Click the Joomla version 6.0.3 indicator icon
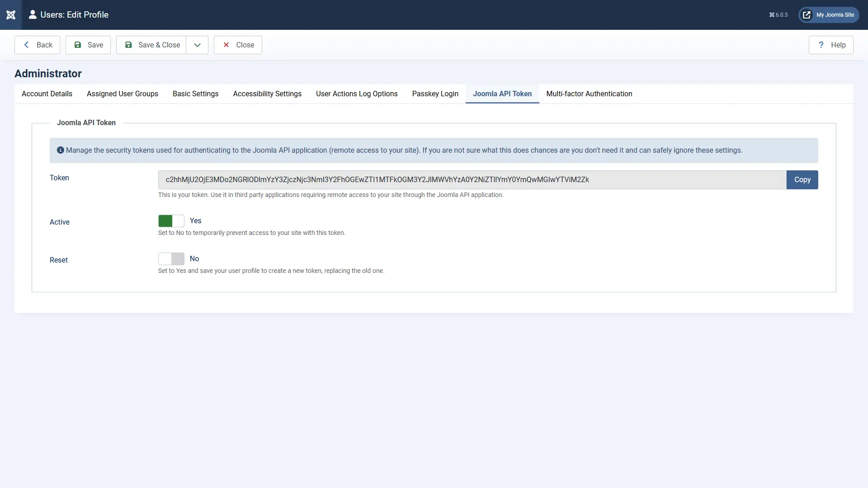The width and height of the screenshot is (868, 488). [772, 14]
